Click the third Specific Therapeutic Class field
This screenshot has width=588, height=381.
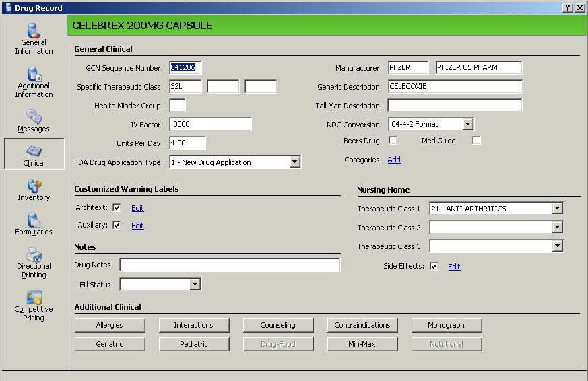coord(261,86)
